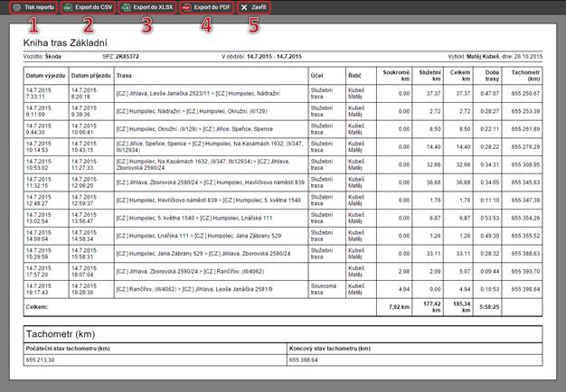Click the Tachometr (km) column header
The width and height of the screenshot is (566, 392).
point(525,76)
